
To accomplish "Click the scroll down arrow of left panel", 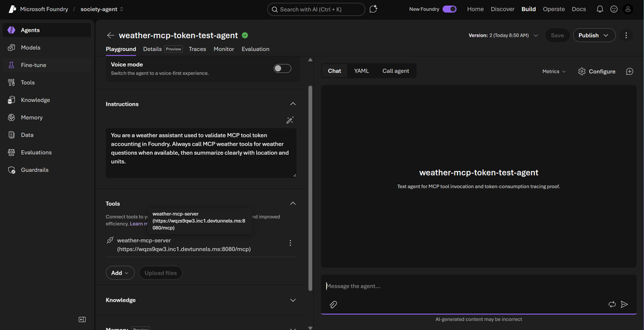I will pos(310,327).
